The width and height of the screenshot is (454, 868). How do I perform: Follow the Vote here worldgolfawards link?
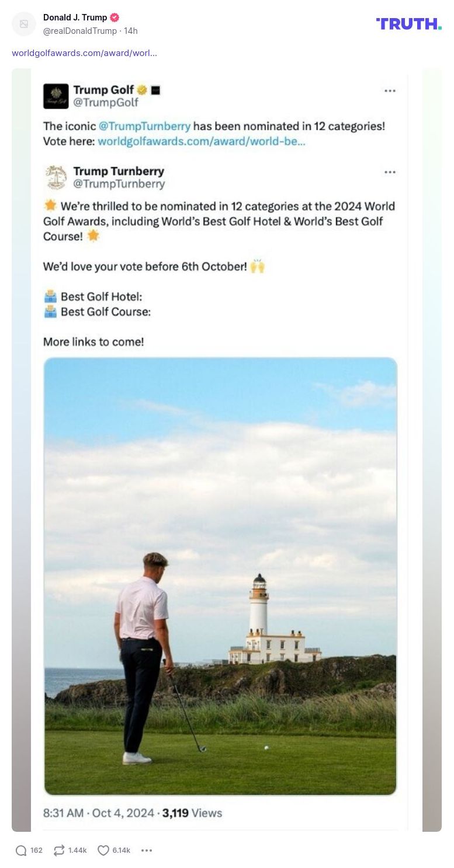[x=201, y=141]
